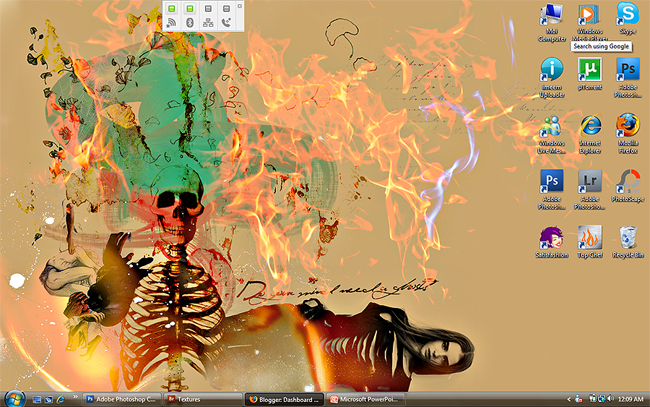This screenshot has width=650, height=407.
Task: Open the dark-blue Adobe Photoshop shortcut
Action: click(x=551, y=189)
